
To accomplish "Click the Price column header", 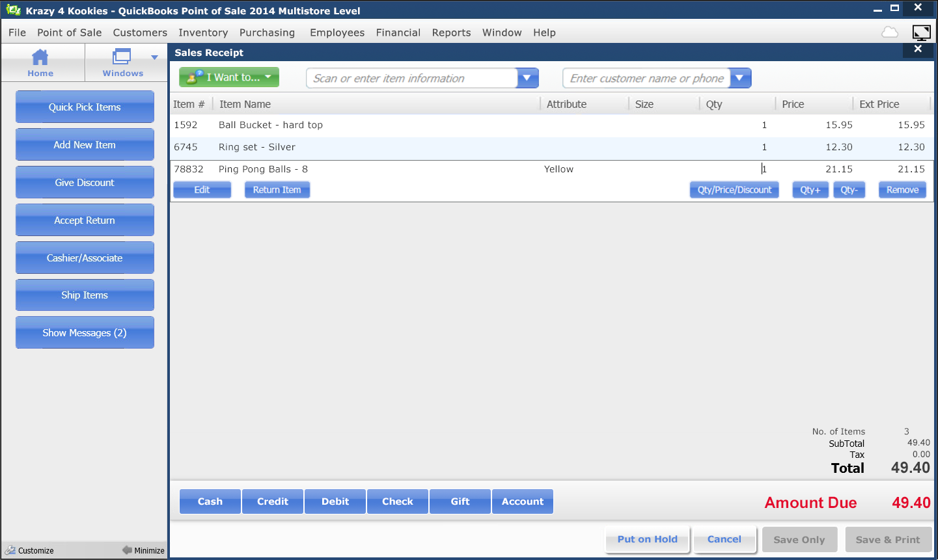I will click(793, 104).
